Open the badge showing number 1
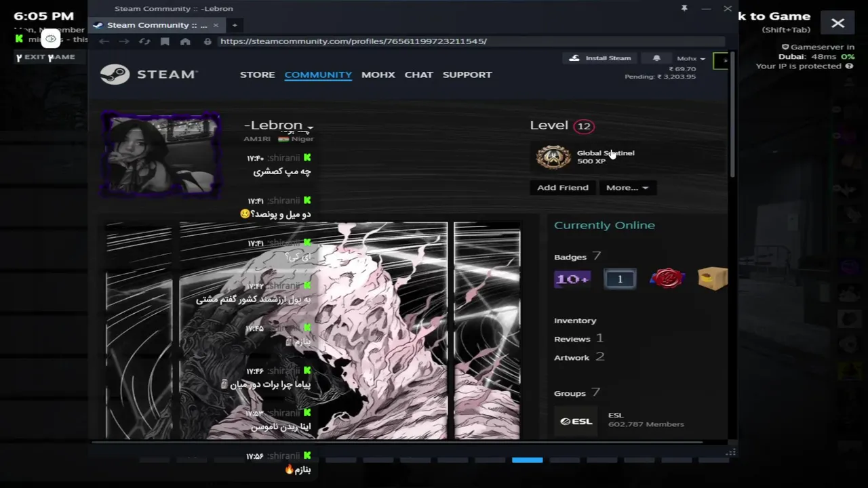 [x=620, y=279]
